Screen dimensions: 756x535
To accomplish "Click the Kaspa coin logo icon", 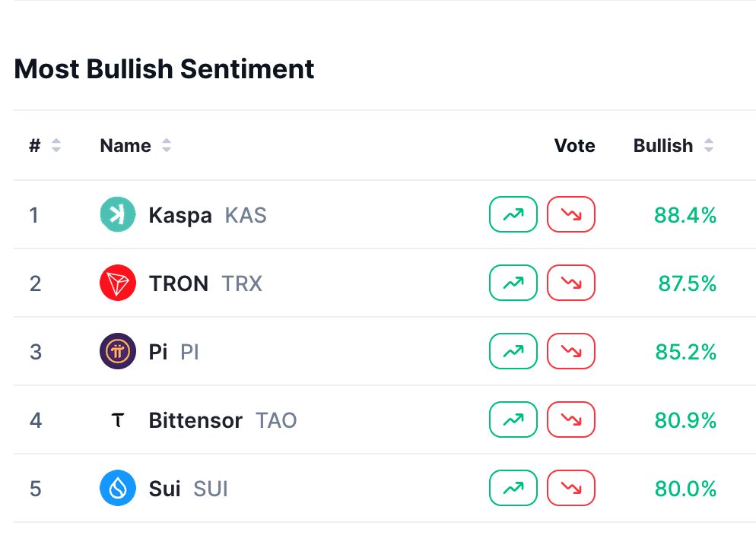I will 118,215.
